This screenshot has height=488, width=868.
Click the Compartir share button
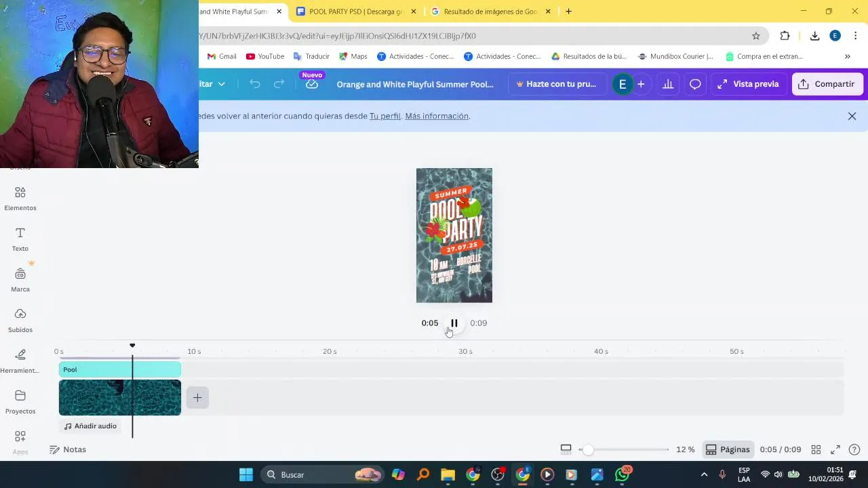click(827, 84)
